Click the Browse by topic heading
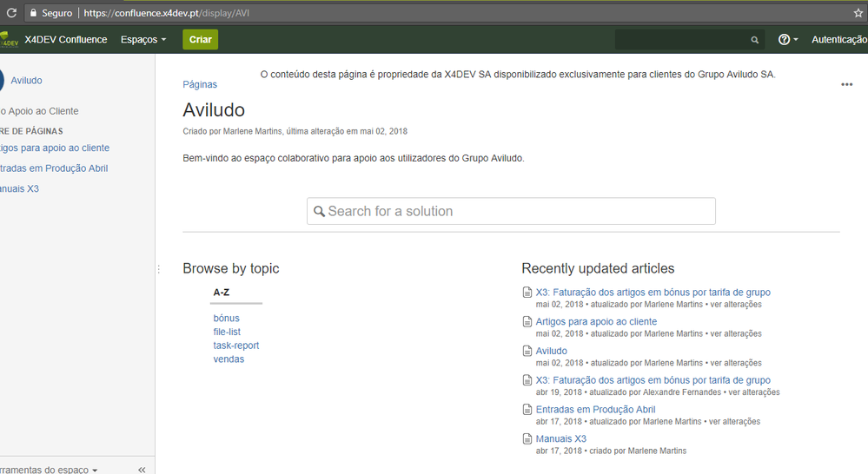The height and width of the screenshot is (474, 868). pos(231,268)
